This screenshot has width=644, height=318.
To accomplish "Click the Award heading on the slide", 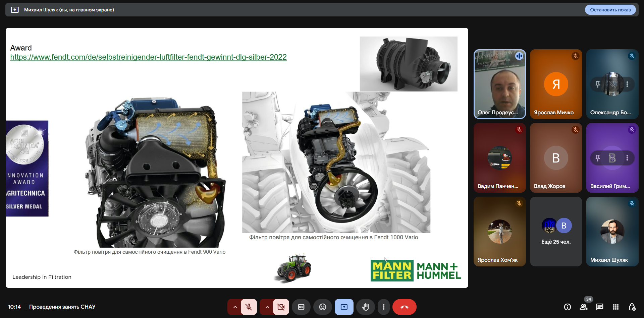I will [21, 48].
